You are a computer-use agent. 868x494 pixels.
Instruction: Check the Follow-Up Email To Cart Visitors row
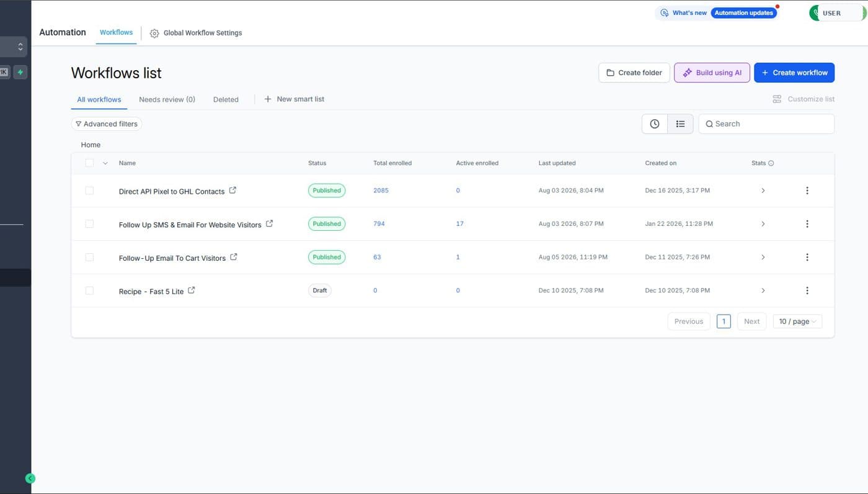pos(89,257)
